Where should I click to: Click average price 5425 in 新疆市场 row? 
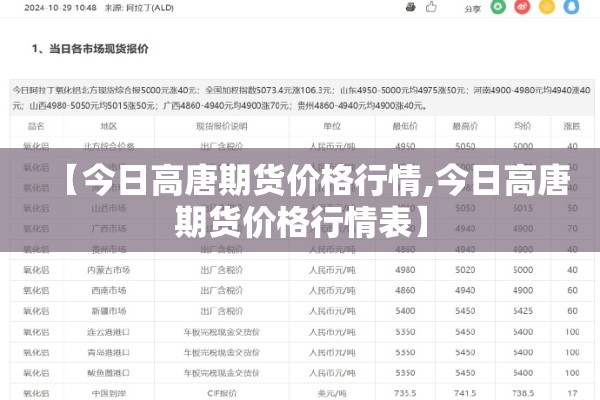click(x=523, y=311)
